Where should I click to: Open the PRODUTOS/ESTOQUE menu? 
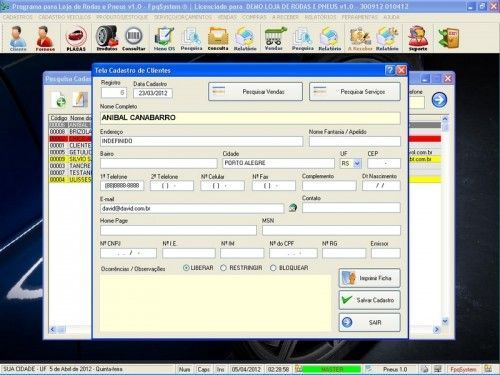pyautogui.click(x=122, y=17)
